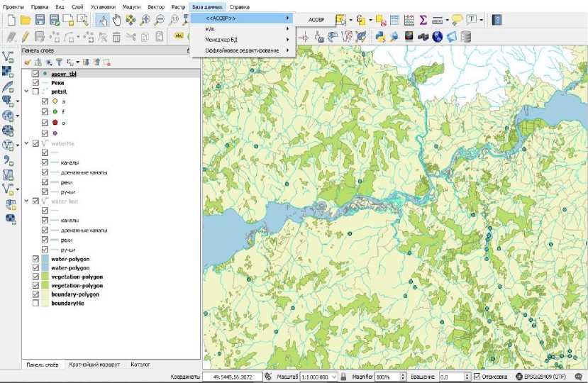The width and height of the screenshot is (588, 383).
Task: Uncheck the asovr_tbl layer checkbox
Action: point(35,73)
